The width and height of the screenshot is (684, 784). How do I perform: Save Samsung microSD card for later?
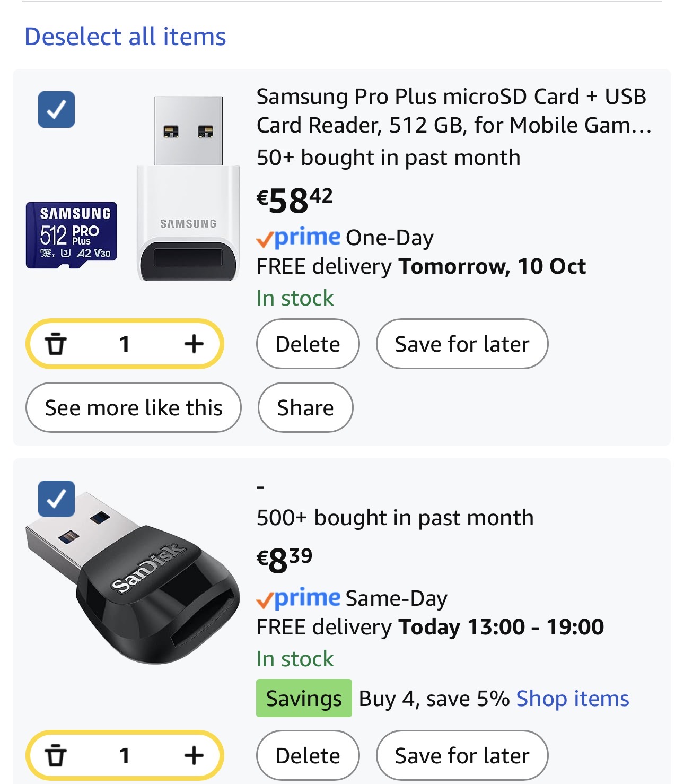[462, 344]
